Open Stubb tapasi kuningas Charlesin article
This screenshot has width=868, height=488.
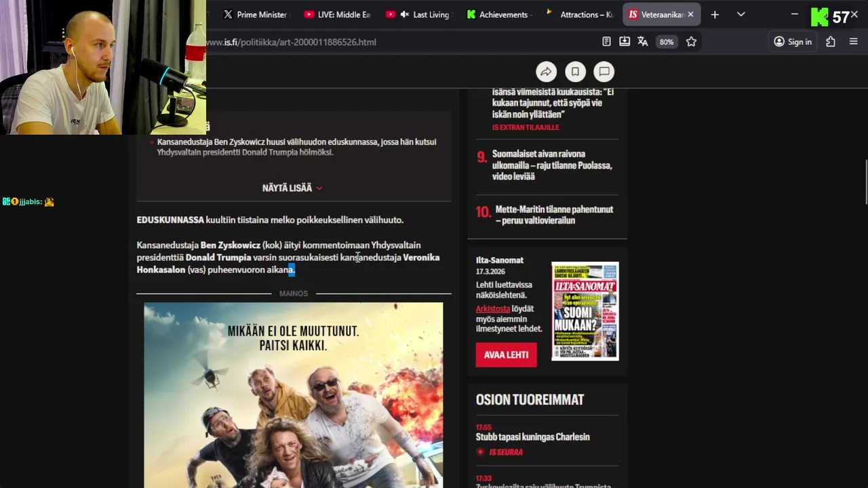click(532, 437)
